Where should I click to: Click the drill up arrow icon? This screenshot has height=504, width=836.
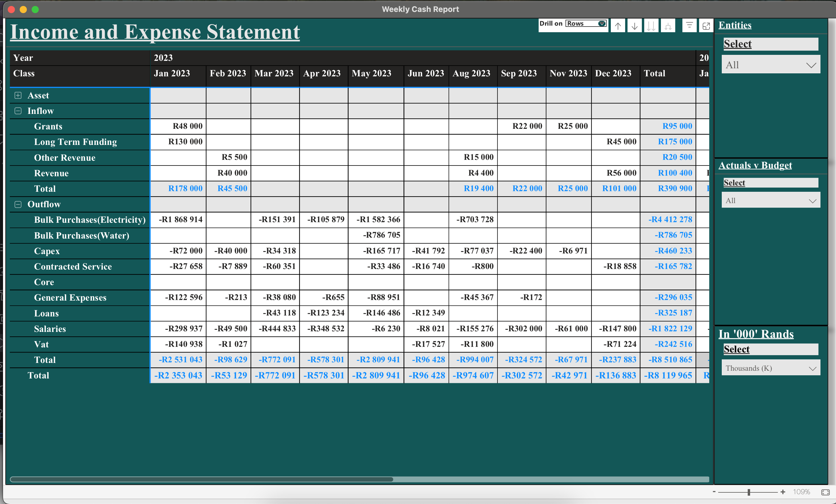(618, 26)
